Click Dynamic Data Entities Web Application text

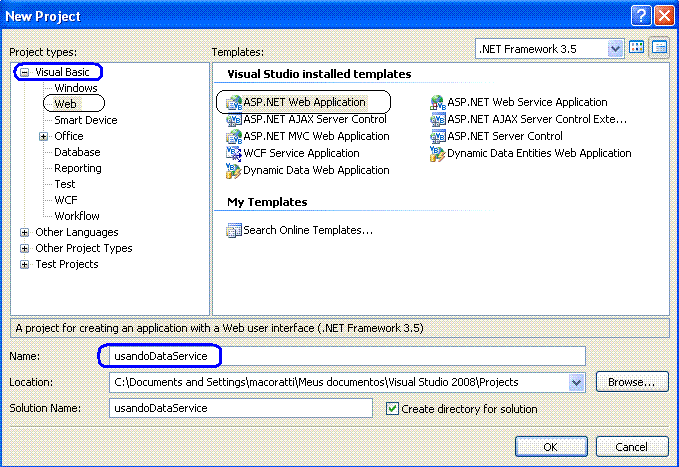tap(539, 153)
